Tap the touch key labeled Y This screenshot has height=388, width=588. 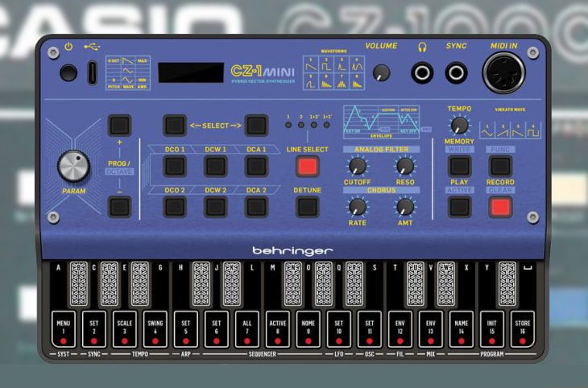point(487,285)
